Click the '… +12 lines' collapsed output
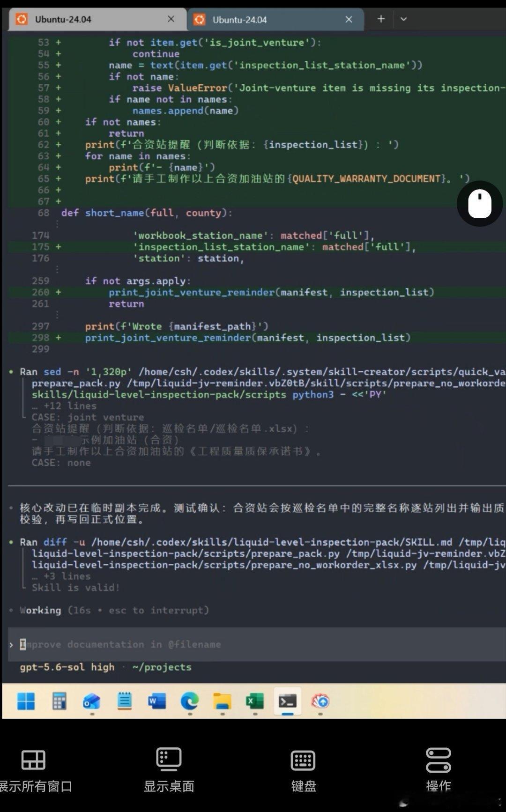This screenshot has height=812, width=506. (64, 406)
